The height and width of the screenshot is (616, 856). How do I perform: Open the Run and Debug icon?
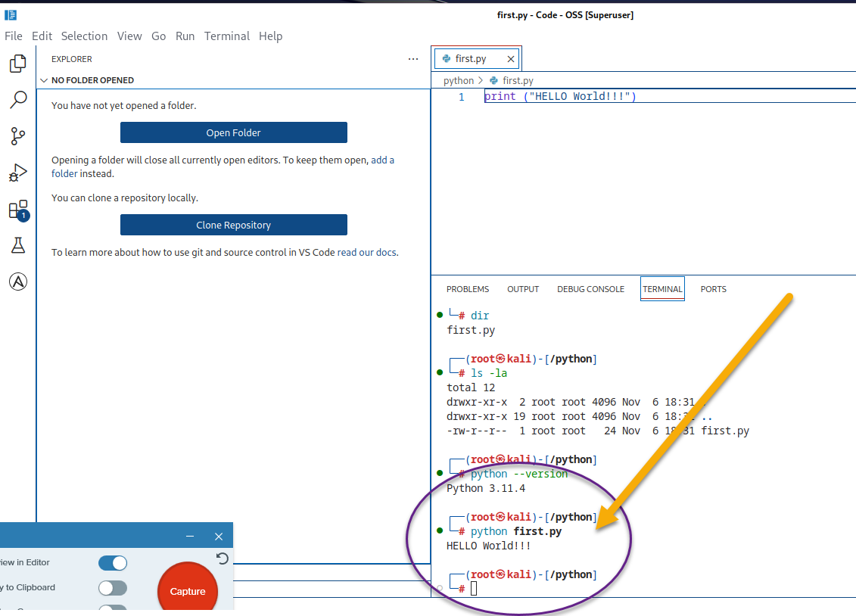[x=18, y=173]
